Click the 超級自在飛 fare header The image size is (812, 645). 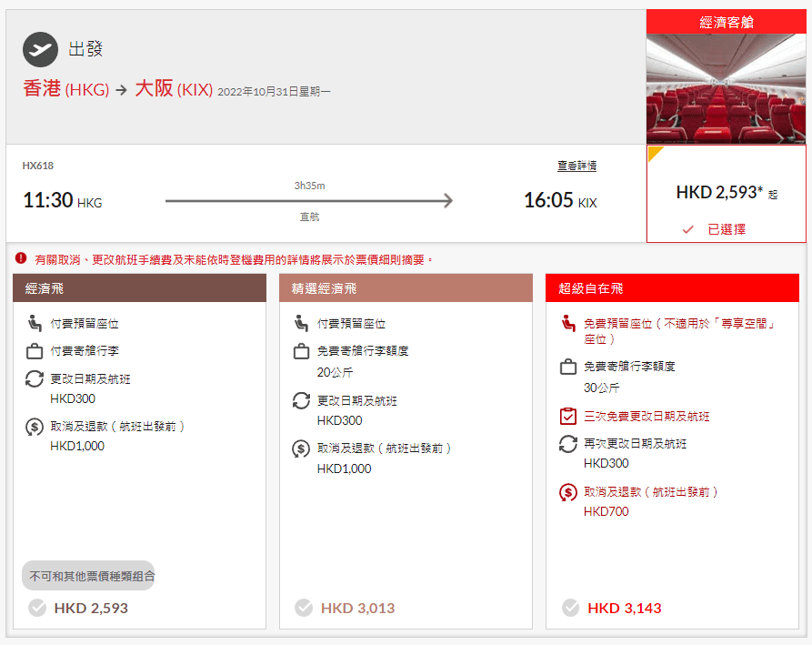click(x=672, y=288)
